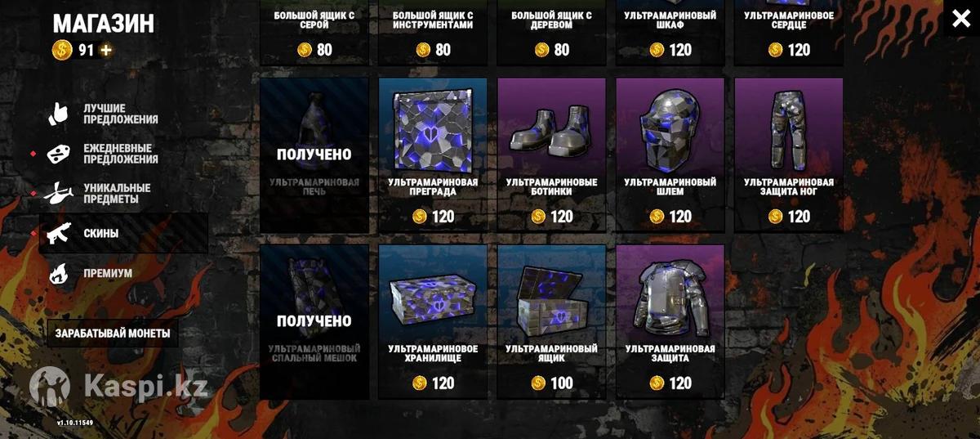Click the thumbs-up icon for Лучшие предложения

click(x=60, y=114)
